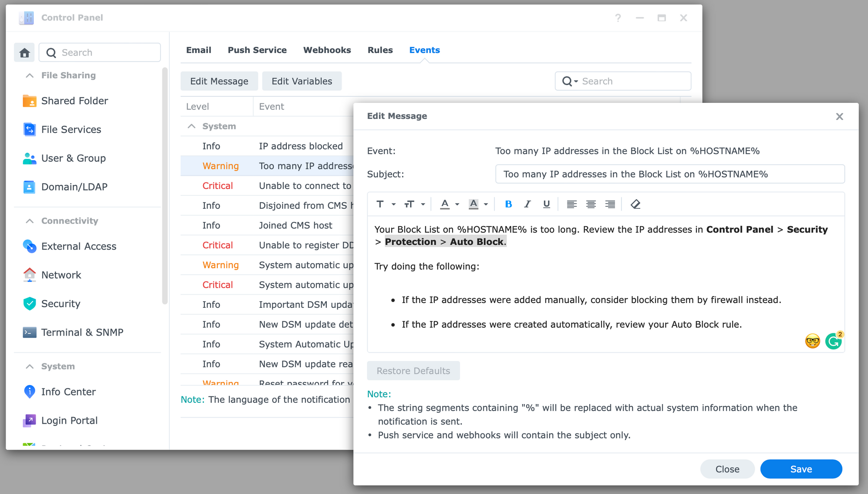Image resolution: width=868 pixels, height=494 pixels.
Task: Click the Close button in dialog
Action: [x=727, y=469]
